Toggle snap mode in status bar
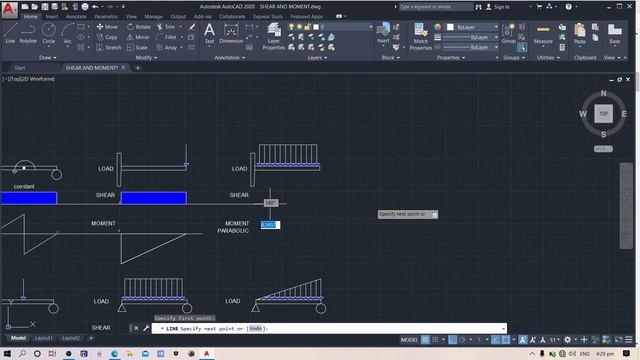The height and width of the screenshot is (360, 640). [436, 340]
